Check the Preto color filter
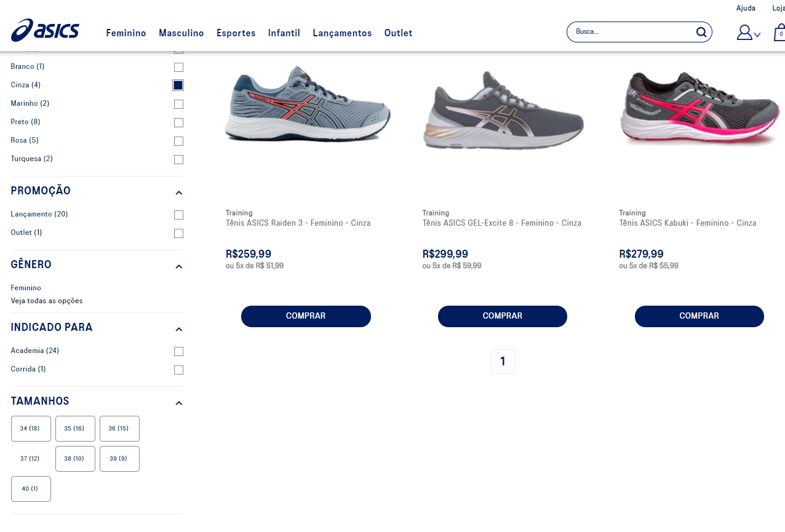The width and height of the screenshot is (785, 532). pyautogui.click(x=178, y=122)
